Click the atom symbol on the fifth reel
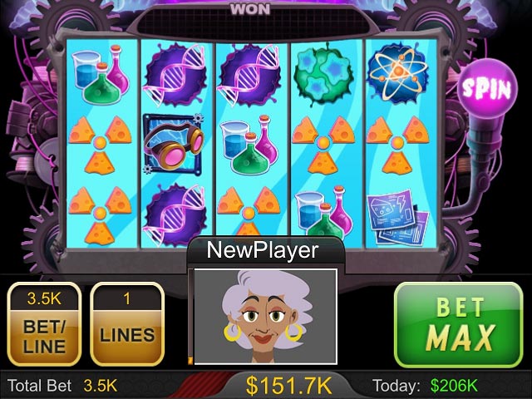The height and width of the screenshot is (399, 532). 397,73
